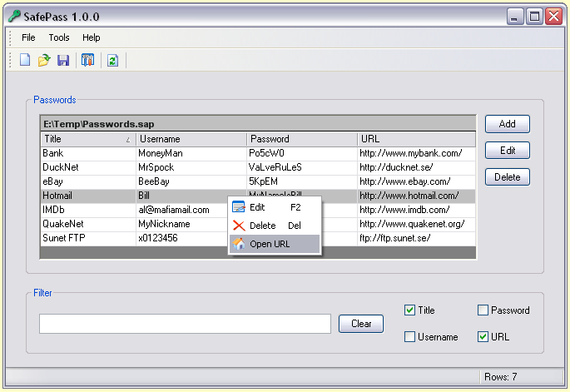Image resolution: width=570 pixels, height=392 pixels.
Task: Click username Bill cell
Action: (x=191, y=196)
